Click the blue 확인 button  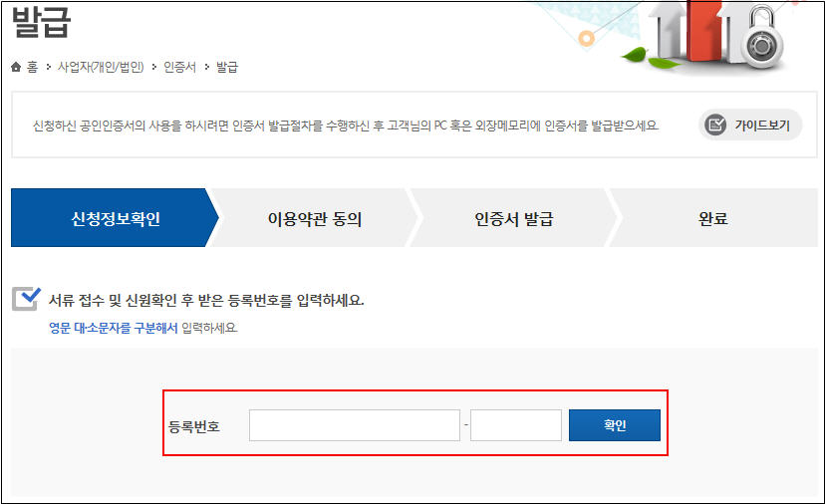[615, 425]
